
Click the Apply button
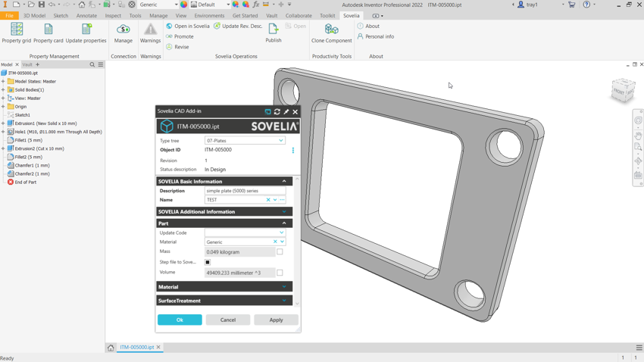(x=276, y=320)
